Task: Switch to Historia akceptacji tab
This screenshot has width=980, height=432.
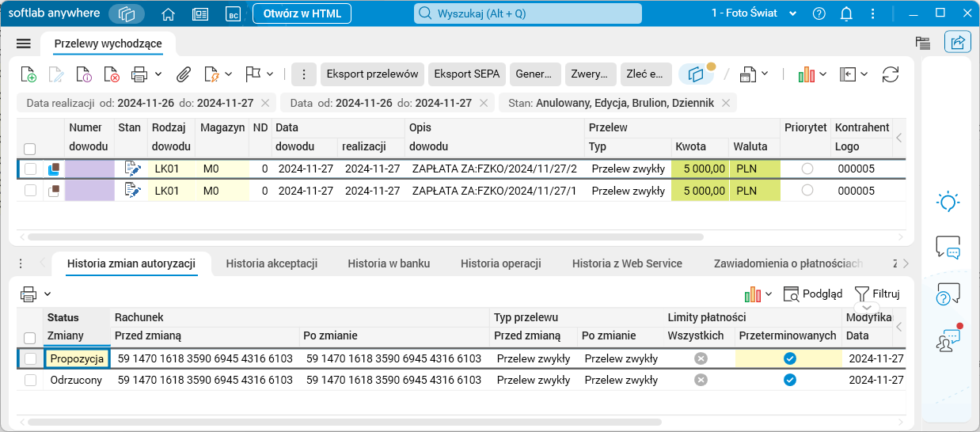Action: [x=272, y=263]
